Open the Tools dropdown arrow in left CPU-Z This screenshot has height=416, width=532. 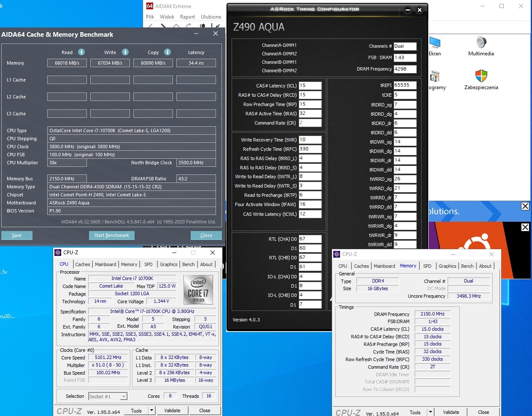tap(152, 411)
